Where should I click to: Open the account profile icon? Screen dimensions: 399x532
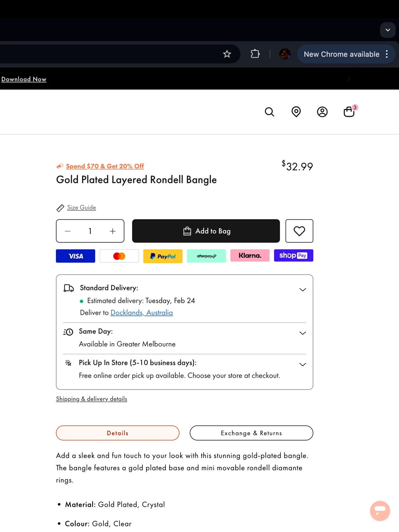322,112
